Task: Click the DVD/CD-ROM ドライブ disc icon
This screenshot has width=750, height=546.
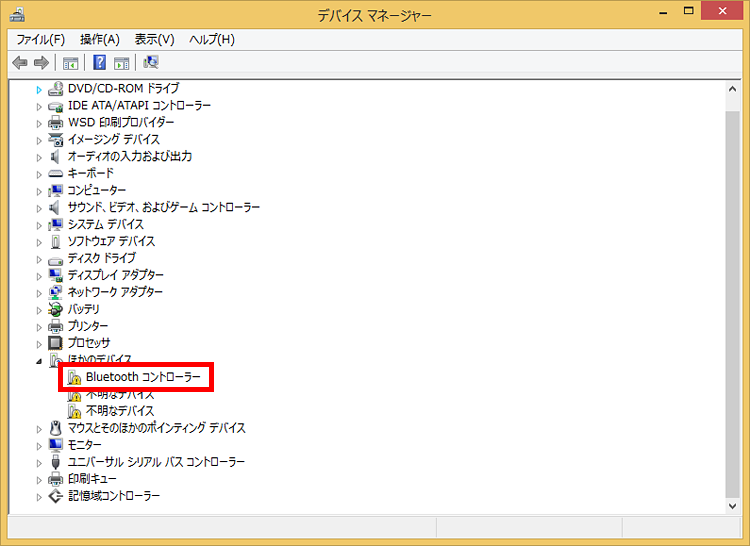Action: (x=55, y=88)
